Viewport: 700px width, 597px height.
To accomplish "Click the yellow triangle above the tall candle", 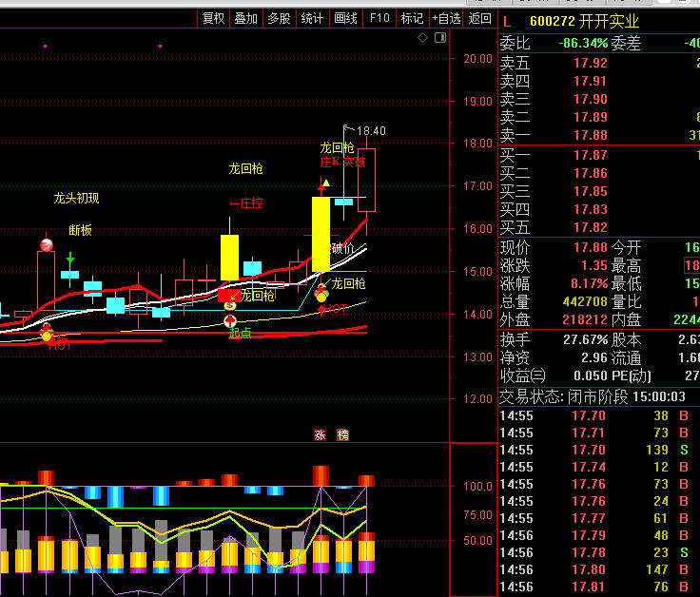I will [325, 183].
